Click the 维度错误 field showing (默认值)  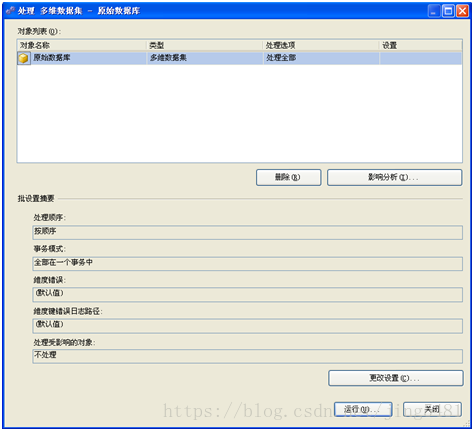tap(248, 295)
